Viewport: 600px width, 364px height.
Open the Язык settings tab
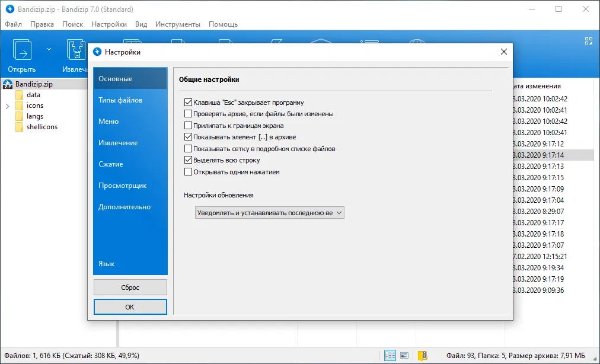130,264
